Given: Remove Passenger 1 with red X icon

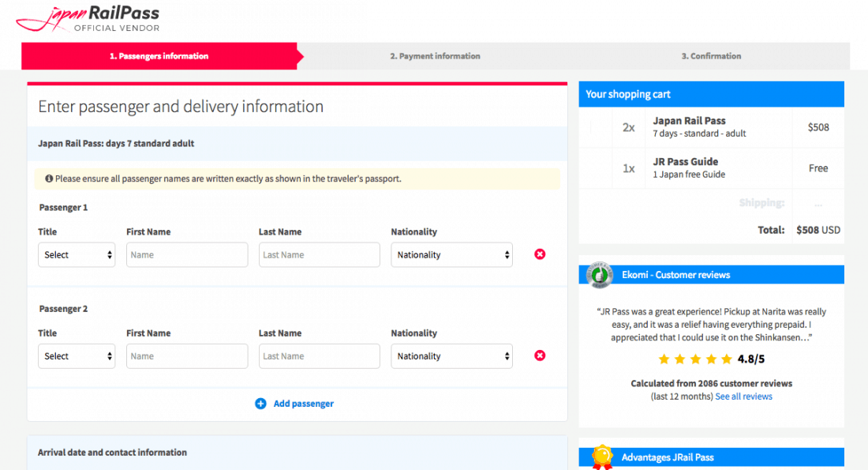Looking at the screenshot, I should 540,254.
